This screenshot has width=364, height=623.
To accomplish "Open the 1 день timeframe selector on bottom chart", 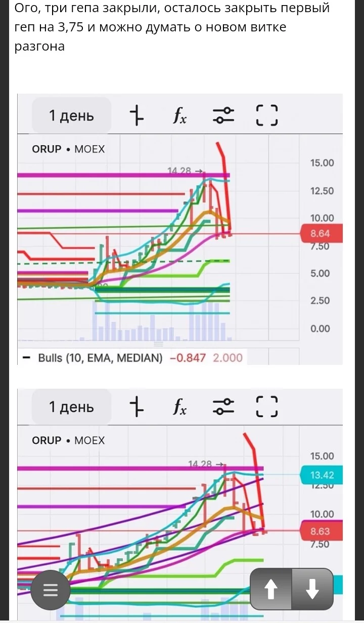I will [x=71, y=406].
